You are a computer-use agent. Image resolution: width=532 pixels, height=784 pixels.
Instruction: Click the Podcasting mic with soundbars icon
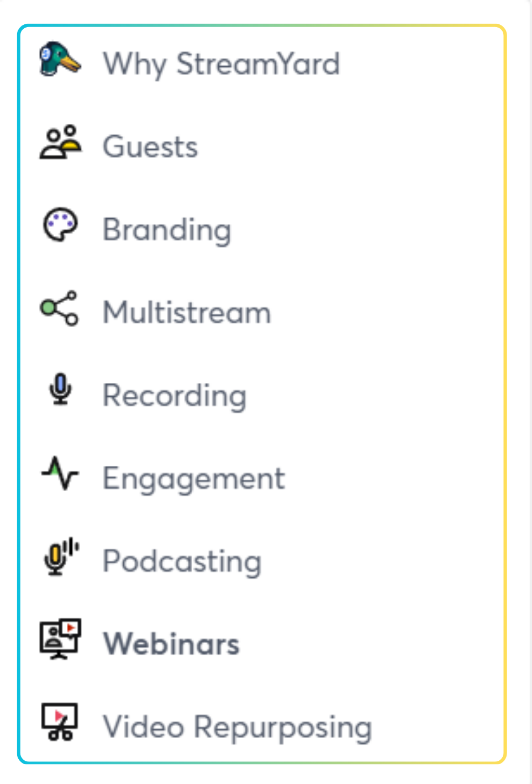tap(61, 556)
